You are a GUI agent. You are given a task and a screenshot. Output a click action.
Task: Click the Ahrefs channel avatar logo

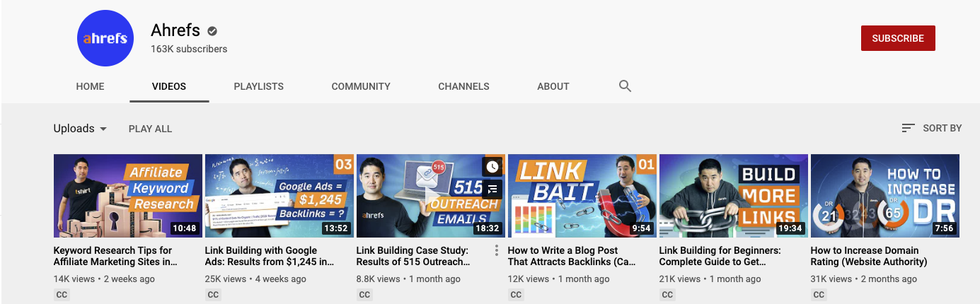click(x=105, y=38)
